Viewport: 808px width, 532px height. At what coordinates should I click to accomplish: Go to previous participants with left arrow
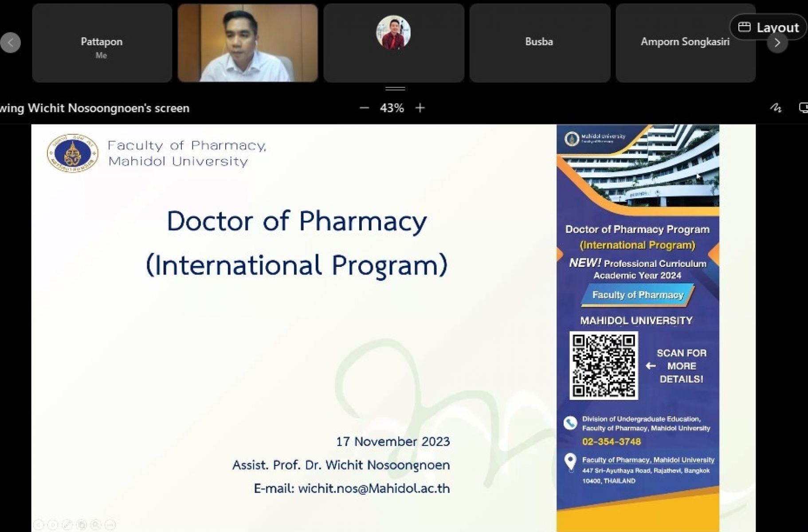click(10, 43)
